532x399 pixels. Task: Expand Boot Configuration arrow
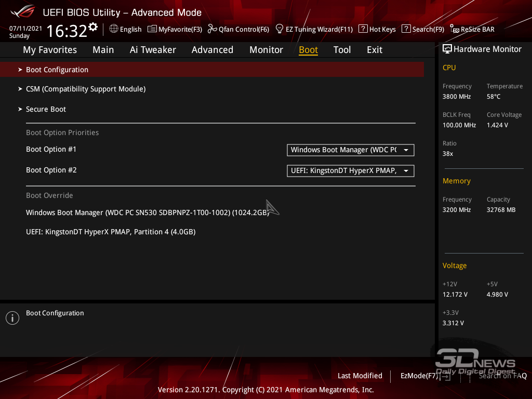coord(20,70)
